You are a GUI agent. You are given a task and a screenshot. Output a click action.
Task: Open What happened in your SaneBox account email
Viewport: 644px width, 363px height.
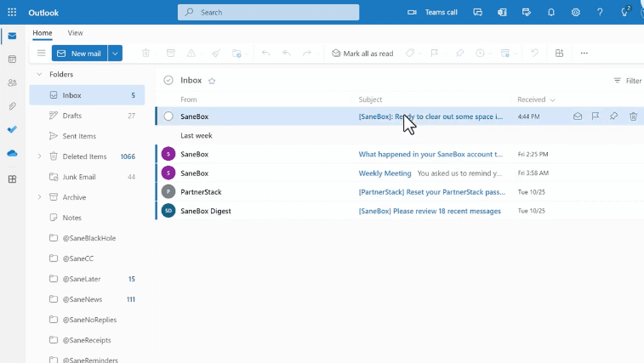pos(399,155)
